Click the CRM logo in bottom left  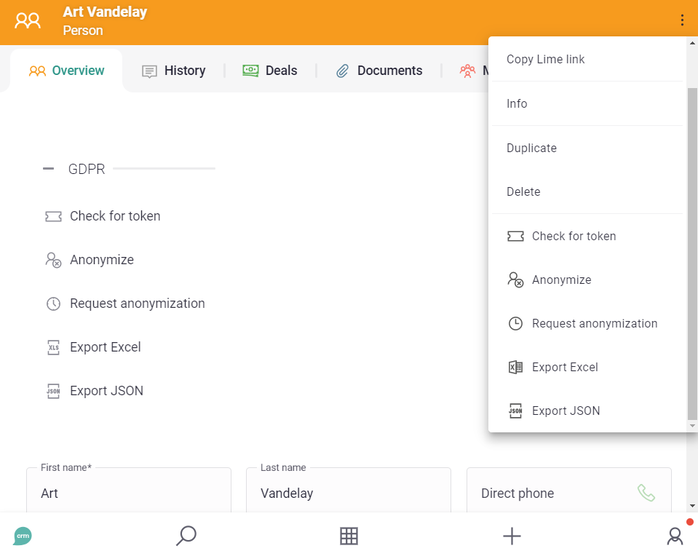pyautogui.click(x=22, y=536)
